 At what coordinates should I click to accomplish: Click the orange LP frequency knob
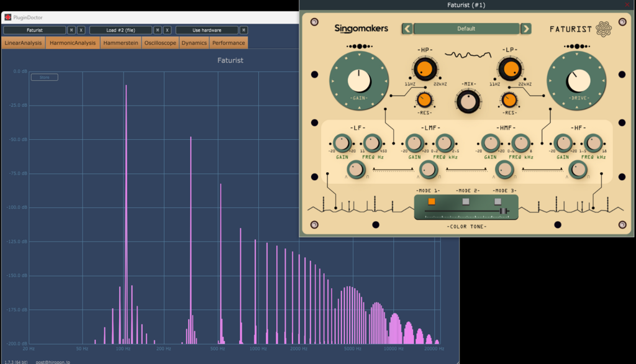click(x=510, y=68)
